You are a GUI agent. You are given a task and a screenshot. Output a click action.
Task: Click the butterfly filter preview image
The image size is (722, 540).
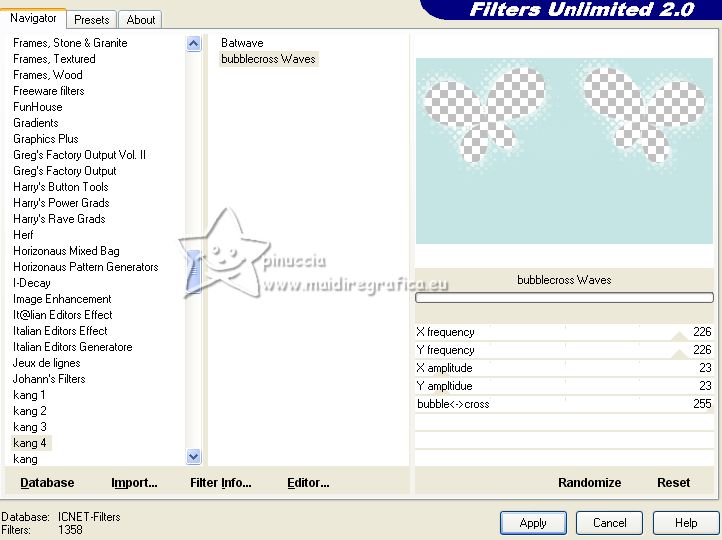[564, 151]
